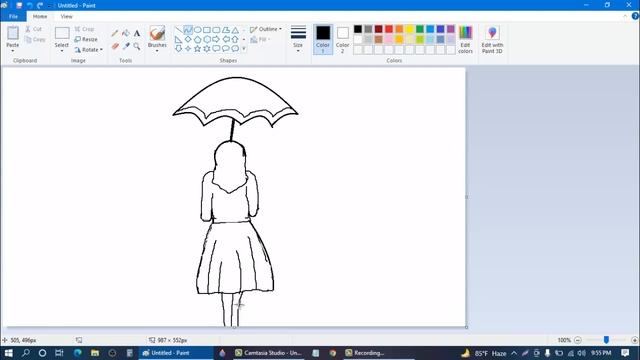Click the Cut button
This screenshot has height=360, width=640.
(33, 29)
